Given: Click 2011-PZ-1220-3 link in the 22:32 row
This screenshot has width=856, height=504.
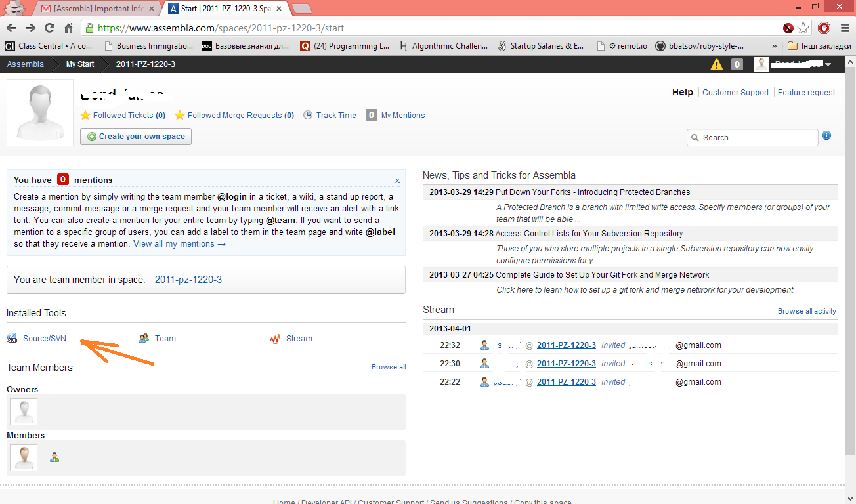Looking at the screenshot, I should click(x=567, y=345).
